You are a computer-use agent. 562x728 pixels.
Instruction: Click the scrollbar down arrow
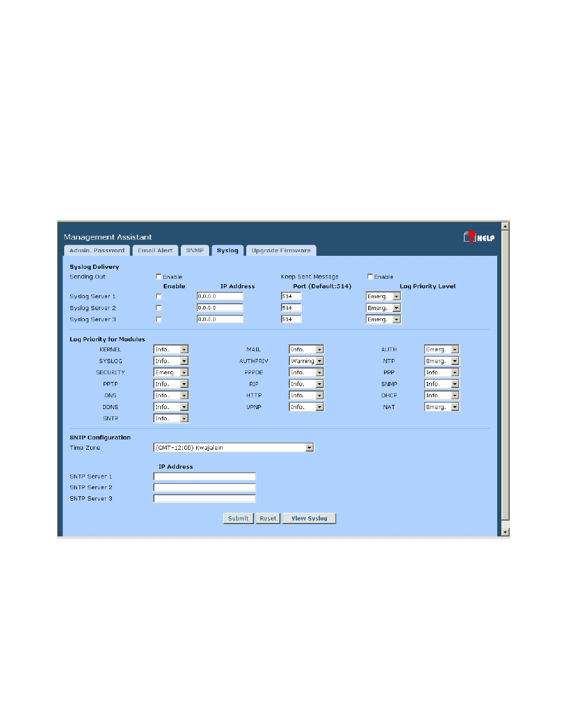[505, 532]
